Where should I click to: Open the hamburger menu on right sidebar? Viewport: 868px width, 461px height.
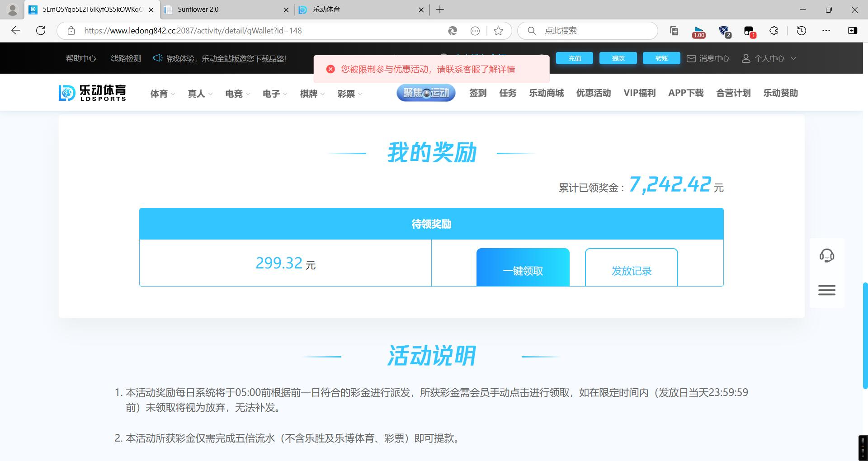826,290
